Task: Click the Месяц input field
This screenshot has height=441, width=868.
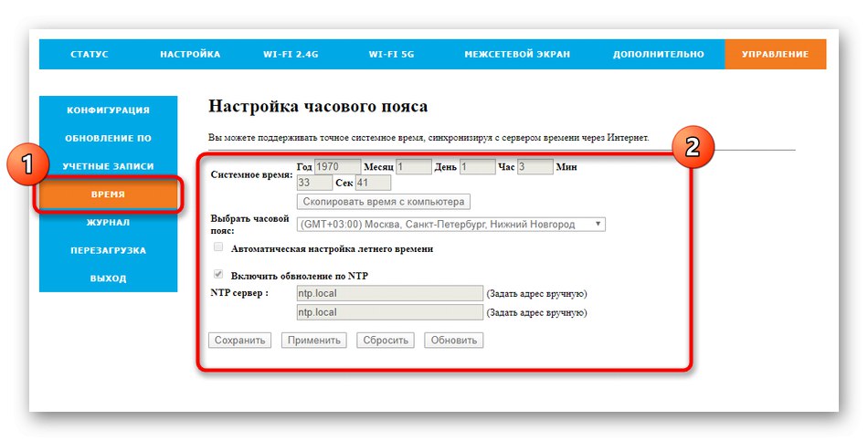Action: (414, 166)
